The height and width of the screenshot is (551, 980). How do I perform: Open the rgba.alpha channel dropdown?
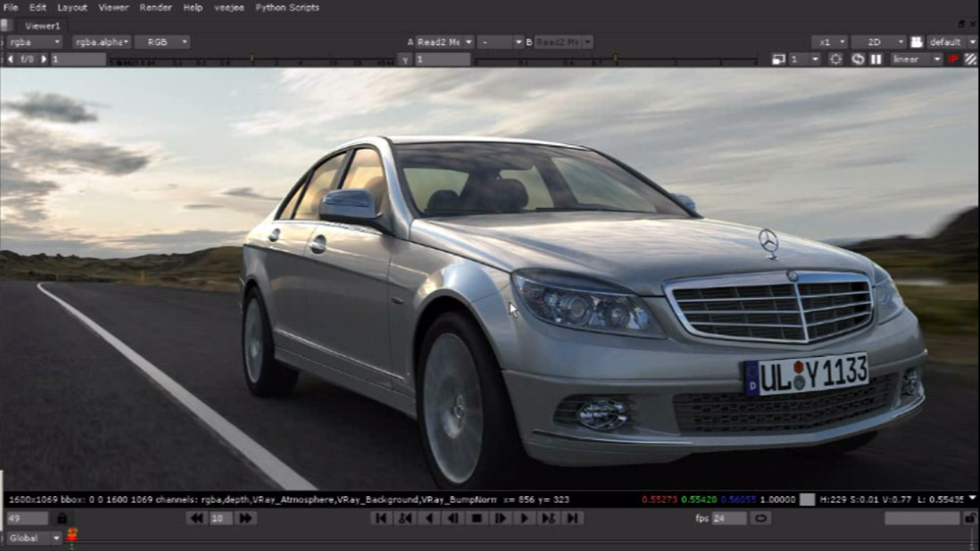coord(101,42)
